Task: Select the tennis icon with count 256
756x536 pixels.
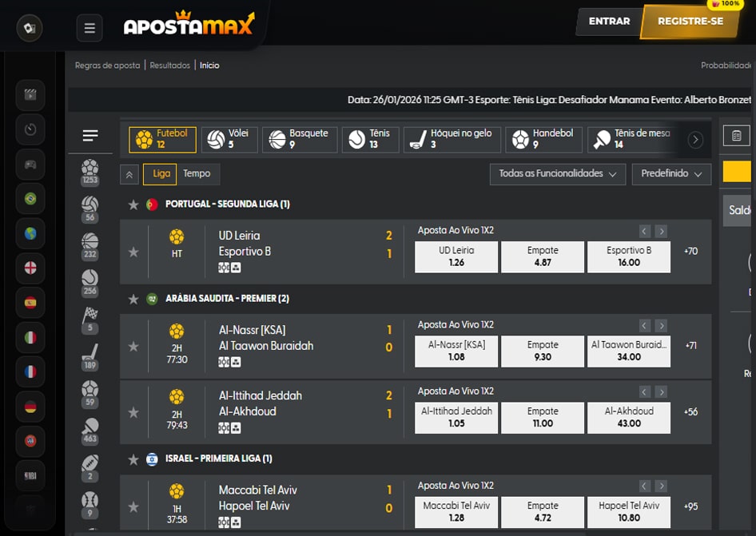Action: [x=90, y=283]
